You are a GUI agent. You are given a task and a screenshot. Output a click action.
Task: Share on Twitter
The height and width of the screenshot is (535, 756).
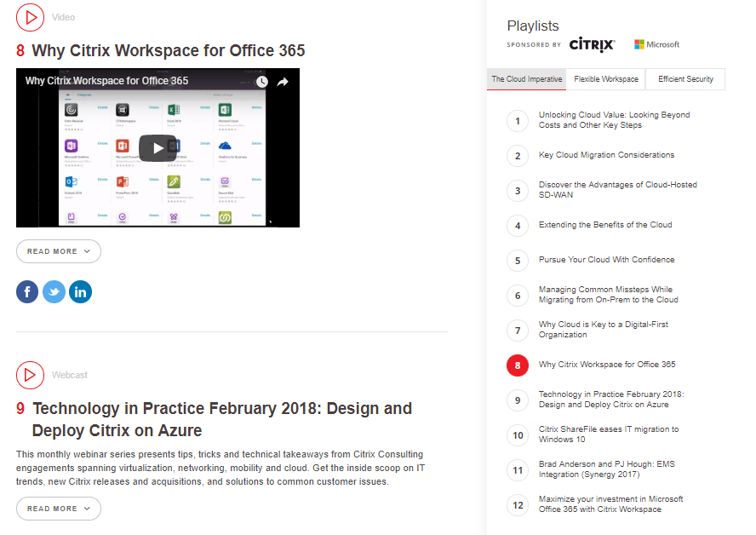[54, 292]
